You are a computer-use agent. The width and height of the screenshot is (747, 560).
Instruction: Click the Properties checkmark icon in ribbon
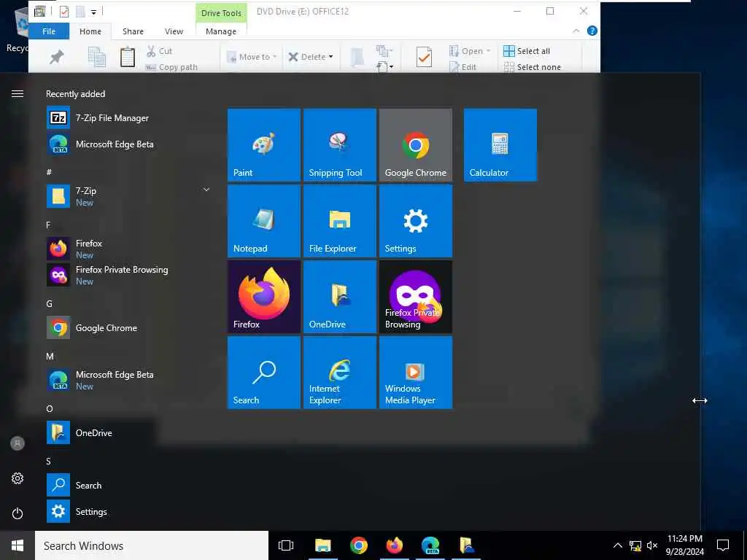click(424, 57)
